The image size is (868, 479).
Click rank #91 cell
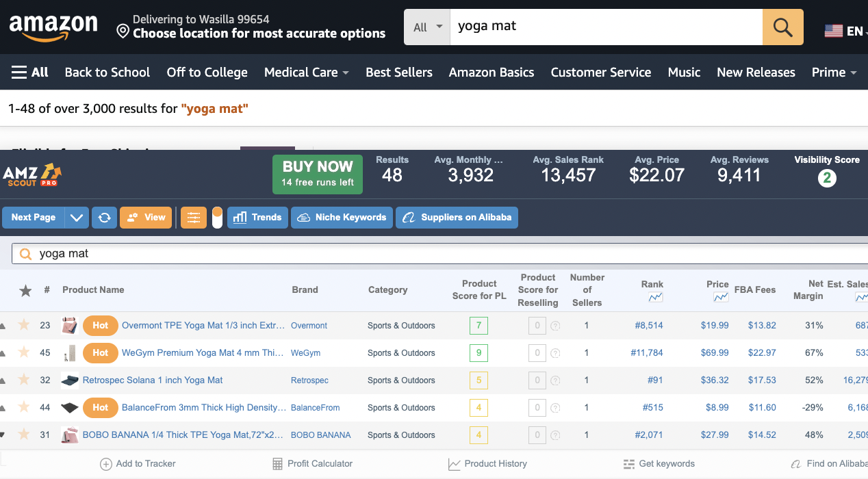tap(655, 380)
